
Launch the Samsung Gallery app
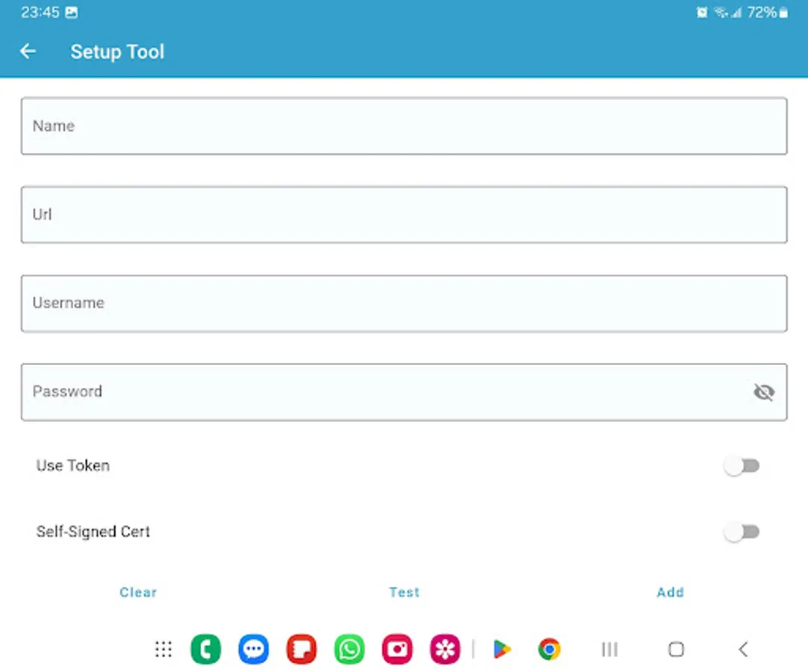click(x=445, y=649)
